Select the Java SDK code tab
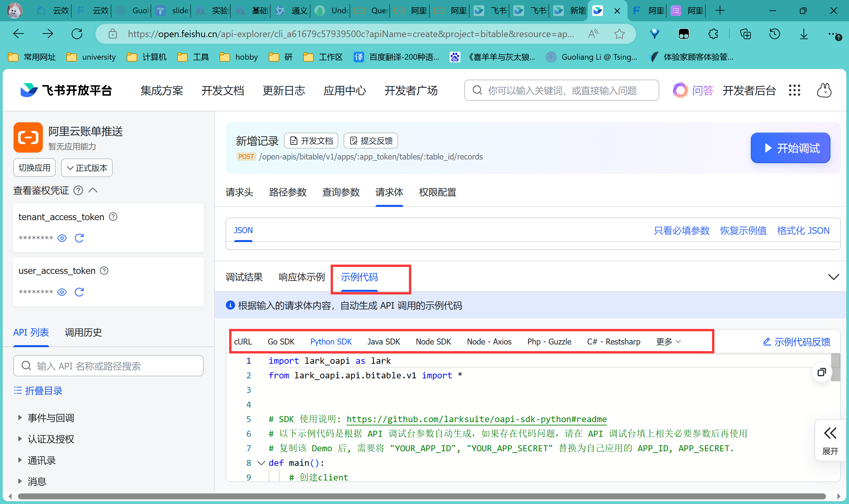The height and width of the screenshot is (504, 849). [x=383, y=342]
